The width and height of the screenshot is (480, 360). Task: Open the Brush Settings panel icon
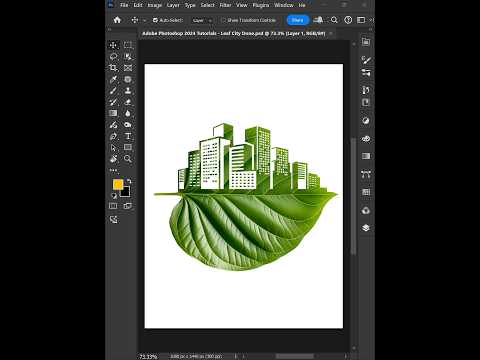(366, 60)
